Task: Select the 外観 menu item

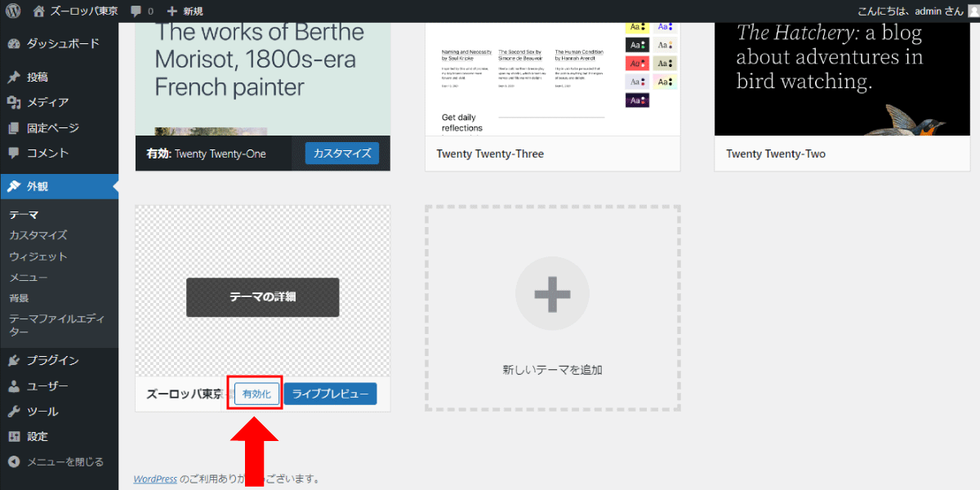Action: pyautogui.click(x=59, y=186)
